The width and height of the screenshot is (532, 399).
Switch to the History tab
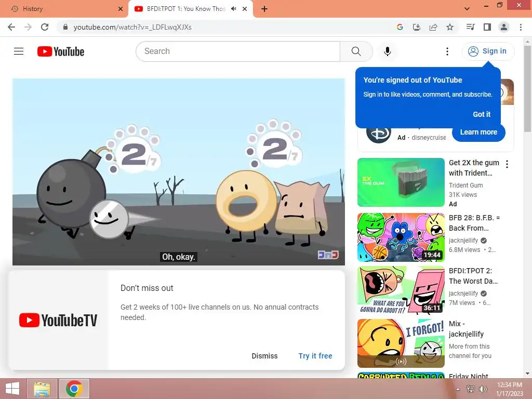[x=64, y=9]
